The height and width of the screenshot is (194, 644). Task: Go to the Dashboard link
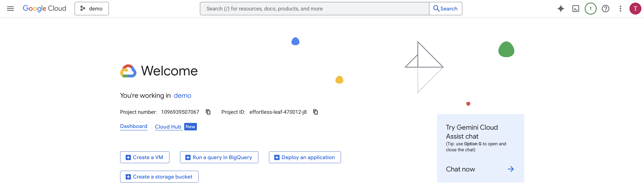tap(133, 126)
